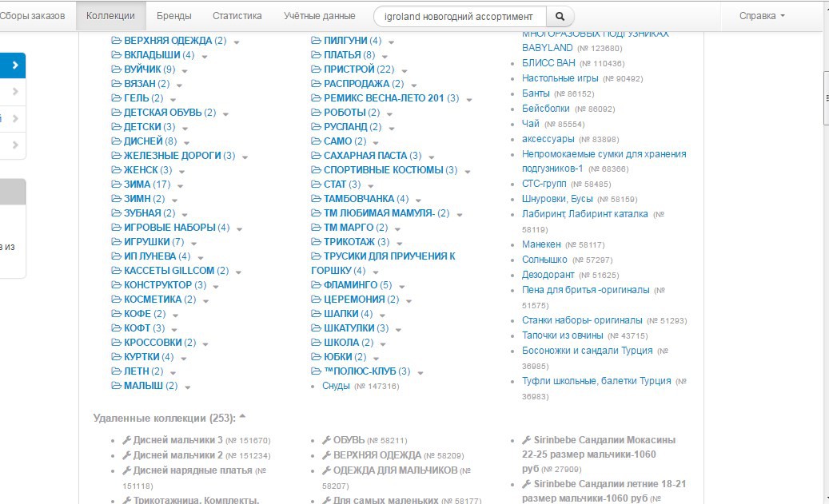Expand the ИГРОВЫЕ НАБОРЫ dropdown arrow
The height and width of the screenshot is (504, 829).
point(240,229)
